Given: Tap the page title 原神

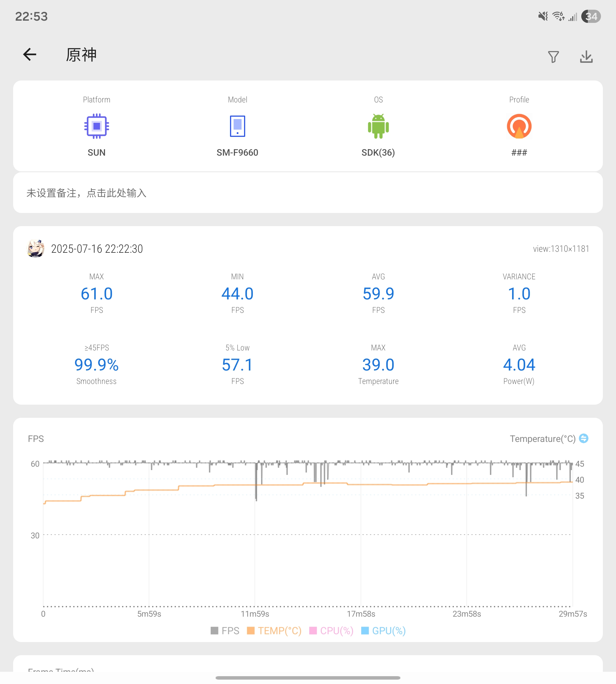Looking at the screenshot, I should pos(81,55).
